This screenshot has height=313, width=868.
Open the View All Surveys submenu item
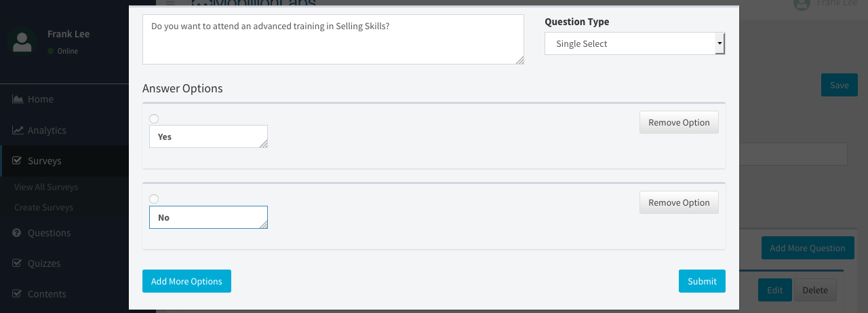click(x=46, y=187)
